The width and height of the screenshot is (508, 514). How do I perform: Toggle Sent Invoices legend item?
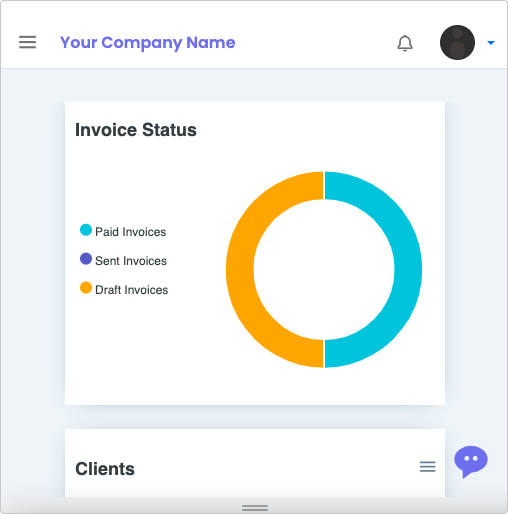(123, 260)
